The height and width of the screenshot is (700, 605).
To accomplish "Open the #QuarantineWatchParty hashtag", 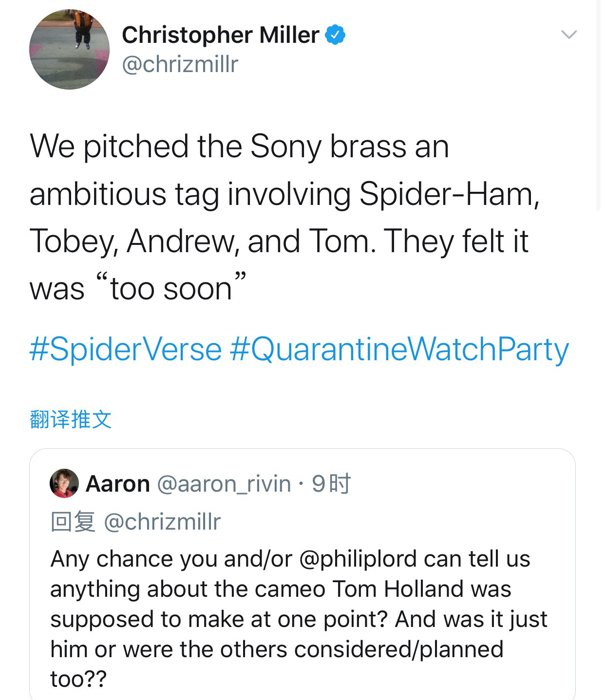I will coord(399,350).
